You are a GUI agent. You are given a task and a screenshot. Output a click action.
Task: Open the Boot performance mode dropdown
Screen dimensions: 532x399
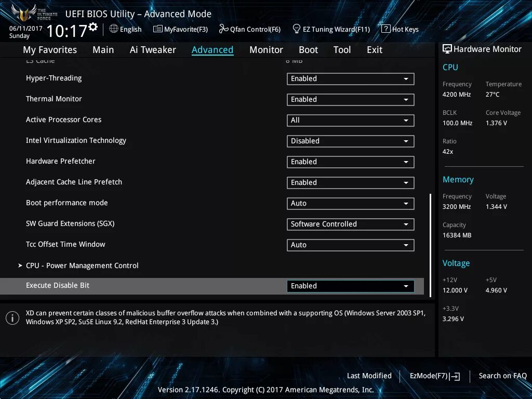pyautogui.click(x=350, y=204)
